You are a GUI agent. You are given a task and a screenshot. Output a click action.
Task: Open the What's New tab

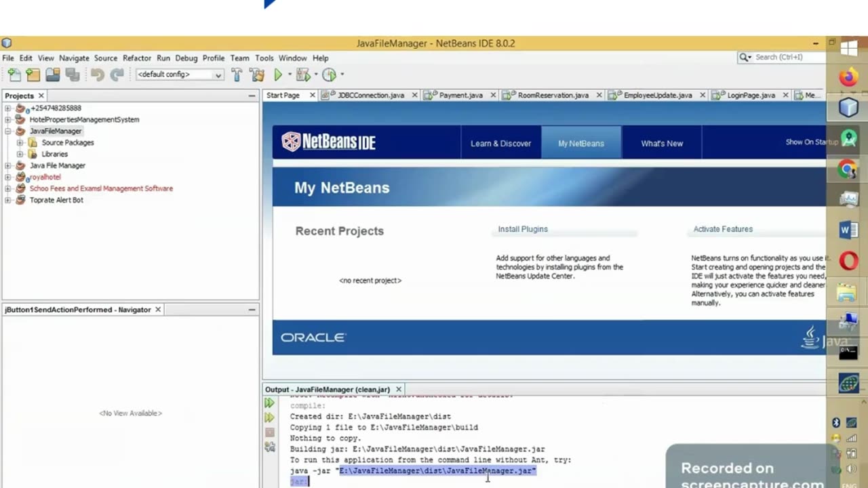[662, 144]
